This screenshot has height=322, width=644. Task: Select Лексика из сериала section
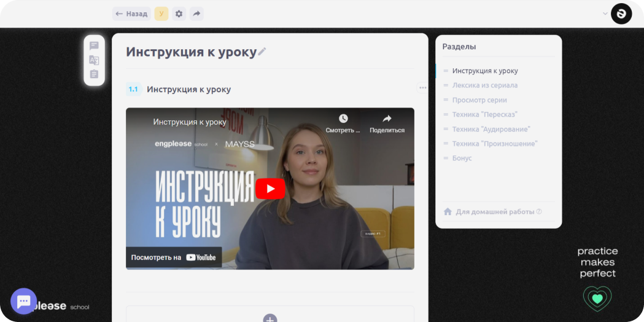pos(485,85)
